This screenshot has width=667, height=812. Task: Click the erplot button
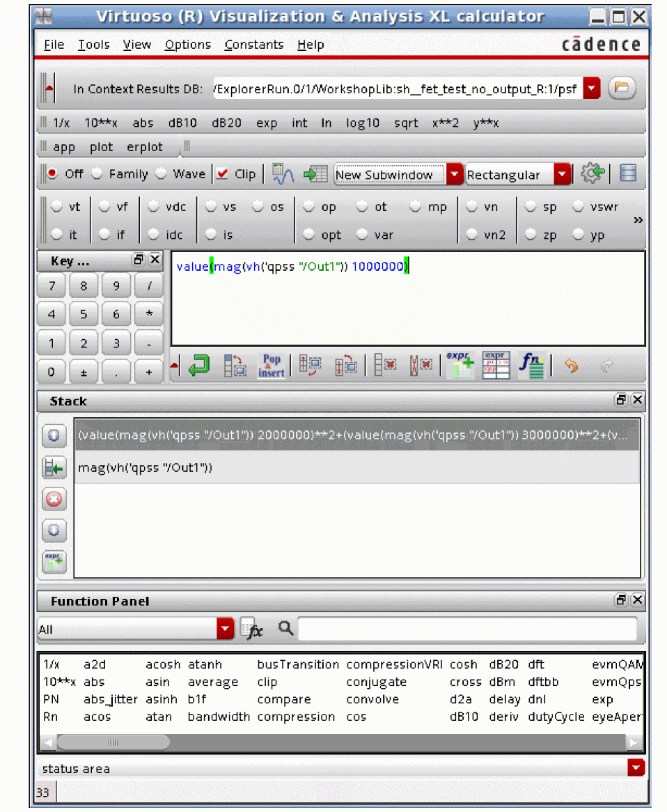145,147
